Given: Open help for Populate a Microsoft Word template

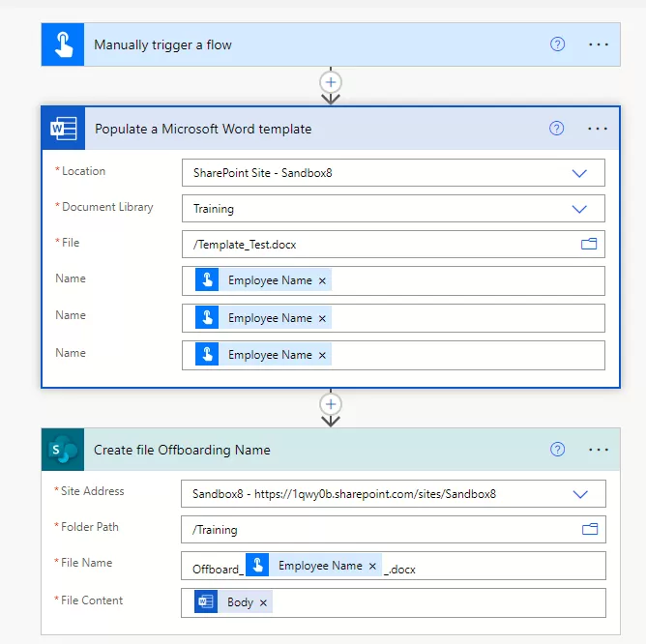Looking at the screenshot, I should 556,129.
